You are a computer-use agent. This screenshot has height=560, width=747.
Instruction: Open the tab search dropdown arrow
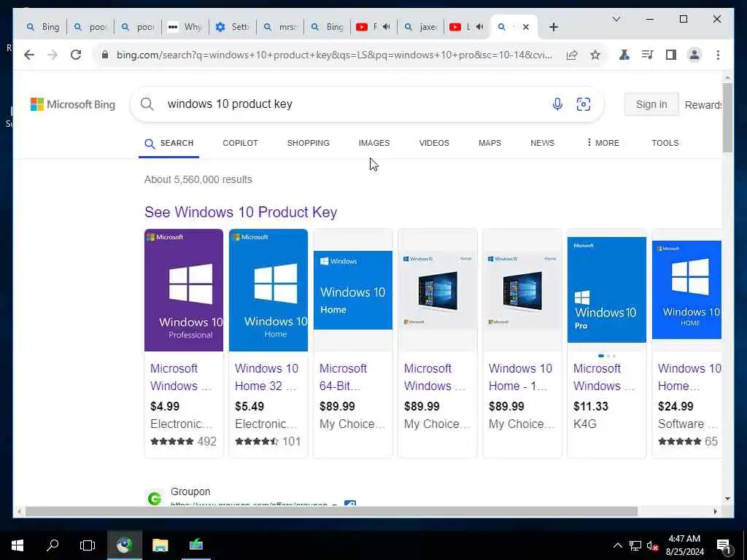pos(616,19)
